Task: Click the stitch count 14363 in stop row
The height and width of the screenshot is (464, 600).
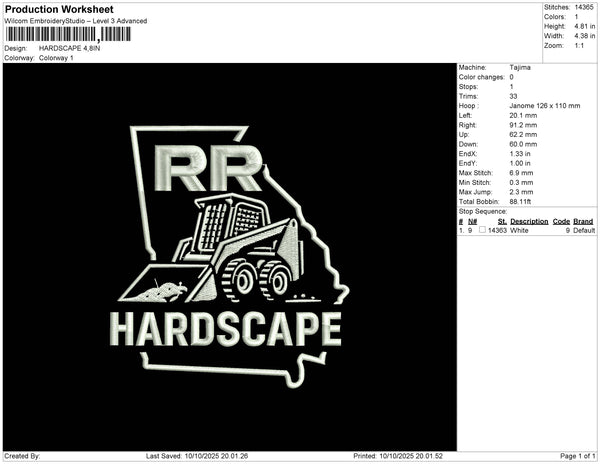Action: pos(497,230)
